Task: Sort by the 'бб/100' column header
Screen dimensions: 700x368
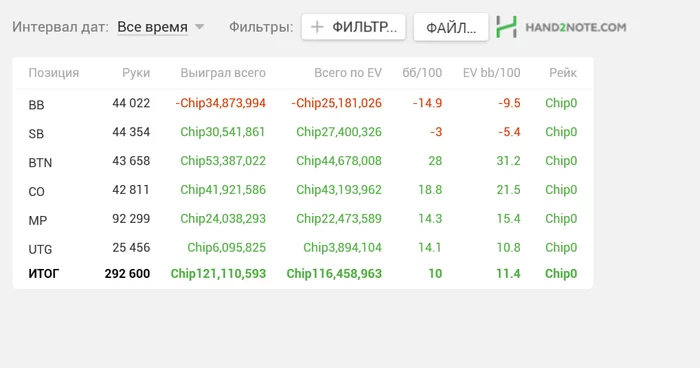Action: point(422,73)
